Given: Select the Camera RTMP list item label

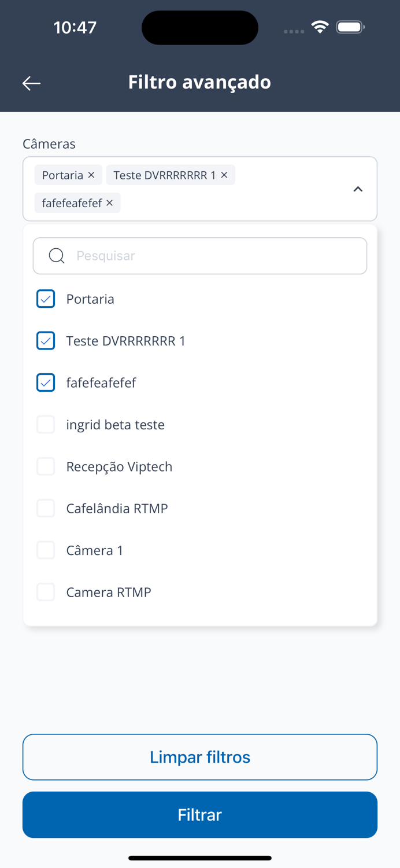Looking at the screenshot, I should pos(109,592).
